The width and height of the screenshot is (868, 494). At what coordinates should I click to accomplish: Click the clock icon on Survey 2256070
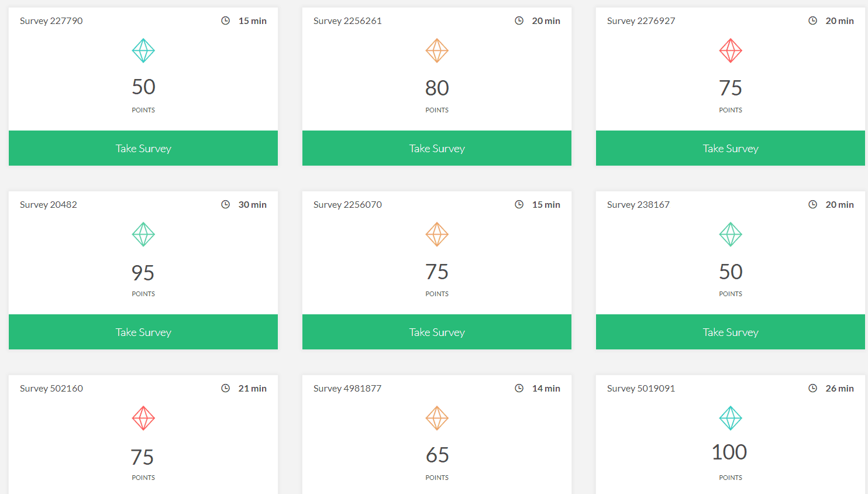pos(519,204)
